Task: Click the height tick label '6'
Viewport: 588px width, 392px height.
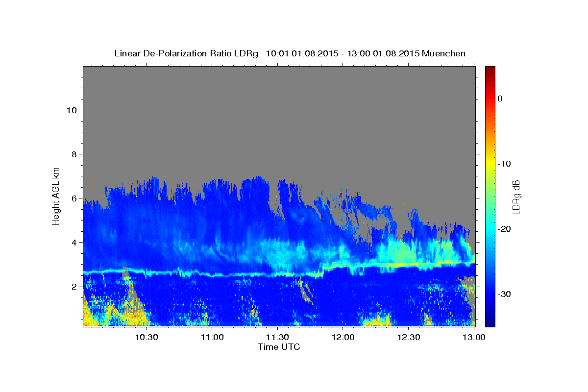Action: 74,198
